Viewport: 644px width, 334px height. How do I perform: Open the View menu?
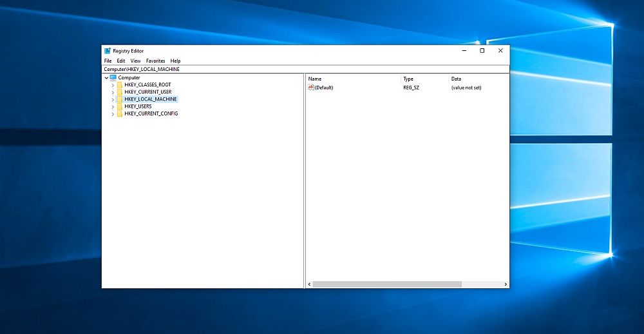point(135,61)
